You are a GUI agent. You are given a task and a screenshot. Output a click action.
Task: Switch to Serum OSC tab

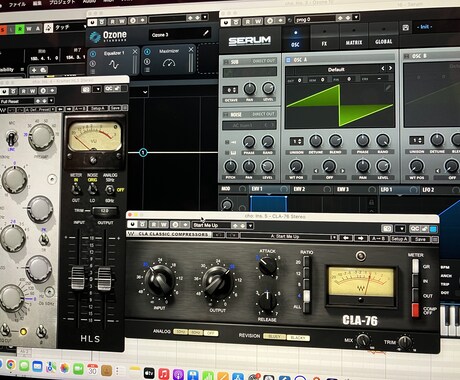(295, 39)
